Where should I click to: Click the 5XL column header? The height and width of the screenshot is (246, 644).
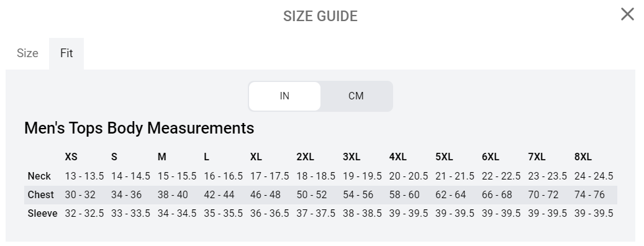(x=444, y=157)
